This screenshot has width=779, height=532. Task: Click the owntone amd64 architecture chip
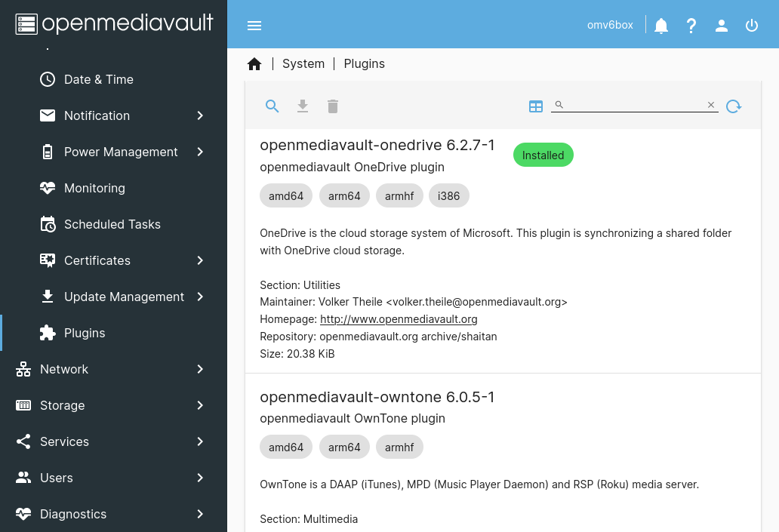coord(285,447)
